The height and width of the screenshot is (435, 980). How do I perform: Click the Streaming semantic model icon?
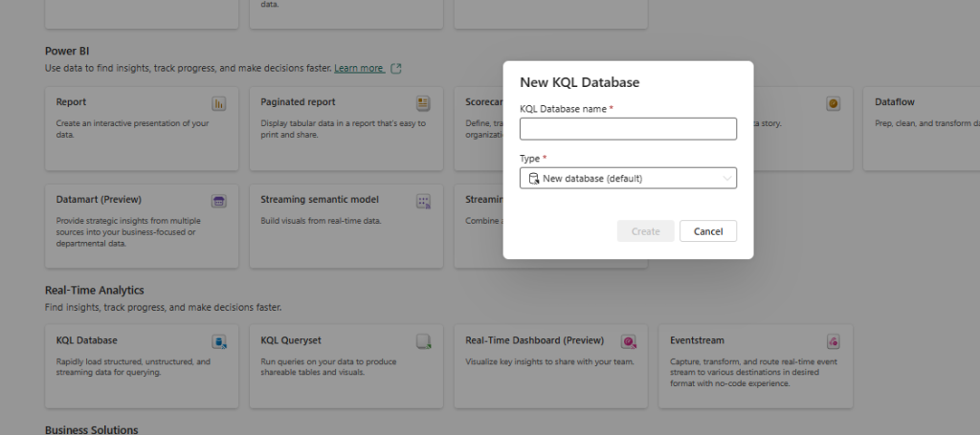click(423, 201)
